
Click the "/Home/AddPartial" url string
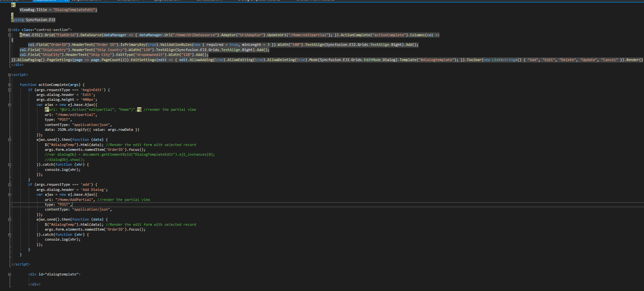(75, 200)
